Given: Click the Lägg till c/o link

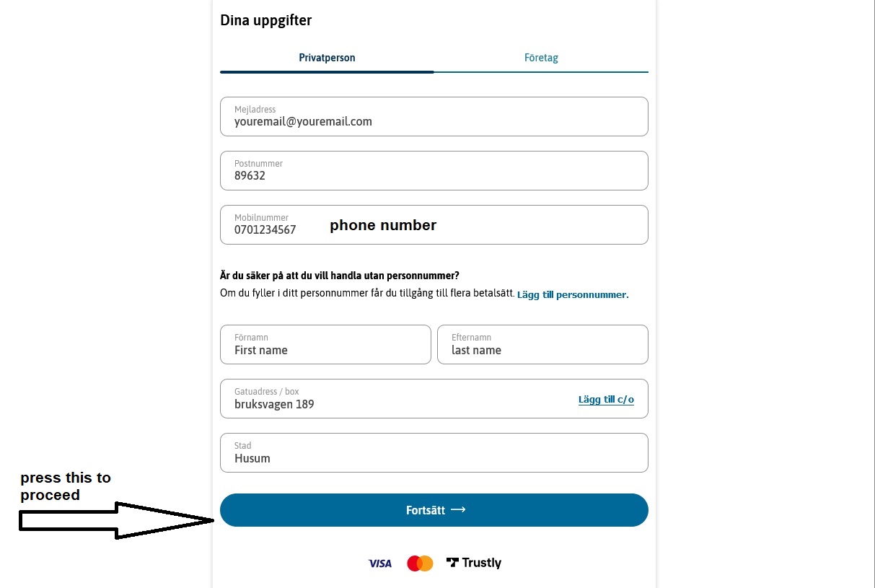Looking at the screenshot, I should tap(606, 400).
